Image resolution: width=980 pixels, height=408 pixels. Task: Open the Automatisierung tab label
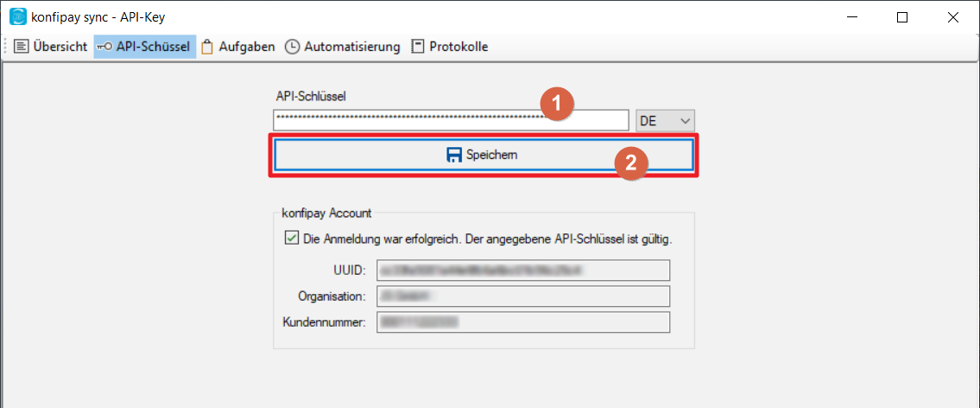[352, 47]
